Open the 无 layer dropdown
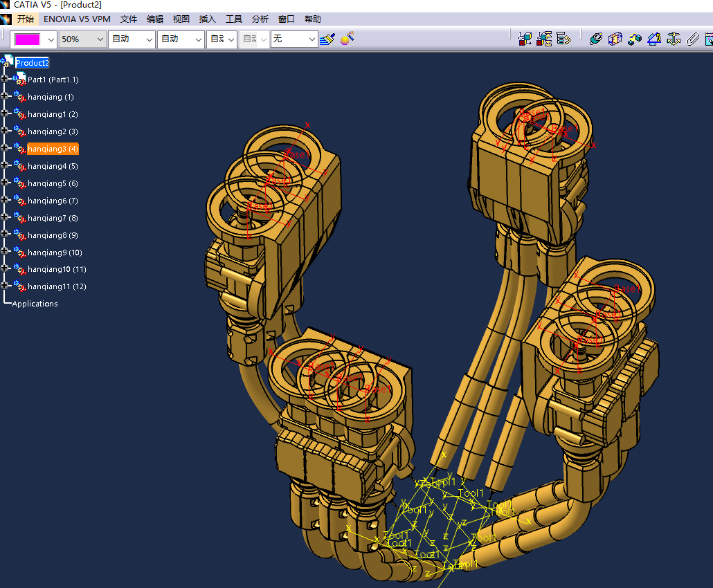This screenshot has width=713, height=588. 312,39
